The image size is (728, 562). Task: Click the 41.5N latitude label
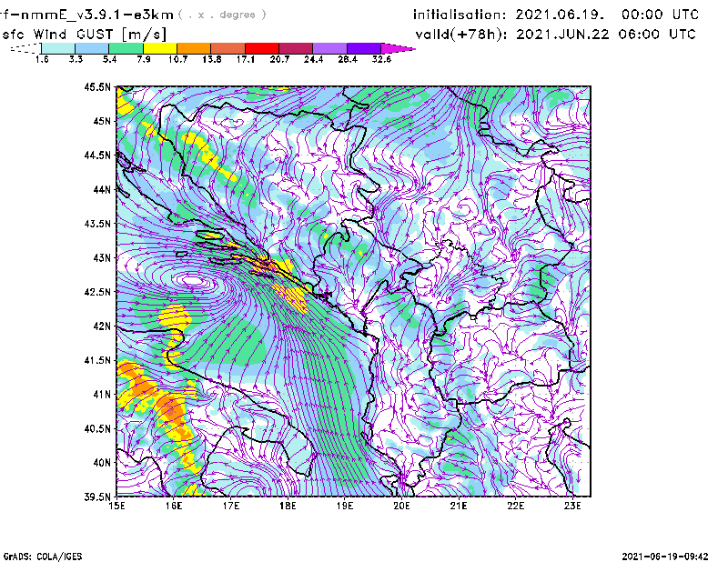click(97, 360)
